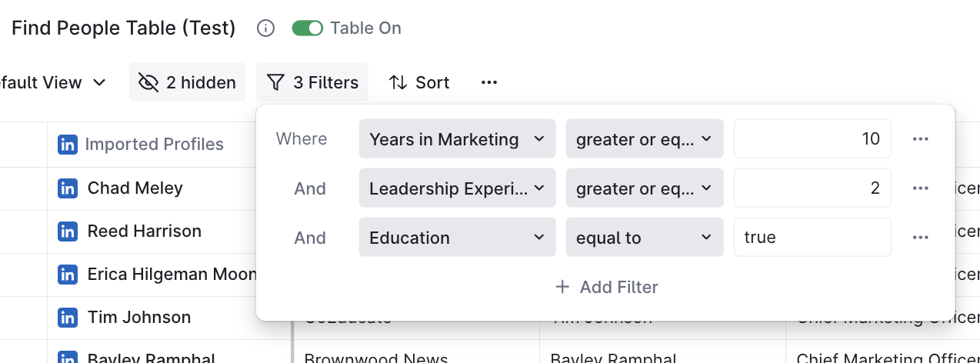Toggle the Table On switch
Viewport: 980px width, 363px height.
307,28
